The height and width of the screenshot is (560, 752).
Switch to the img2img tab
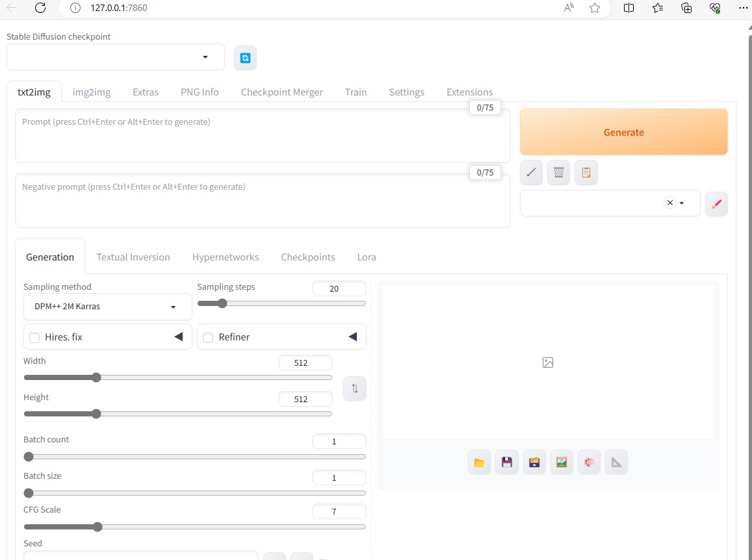tap(91, 92)
